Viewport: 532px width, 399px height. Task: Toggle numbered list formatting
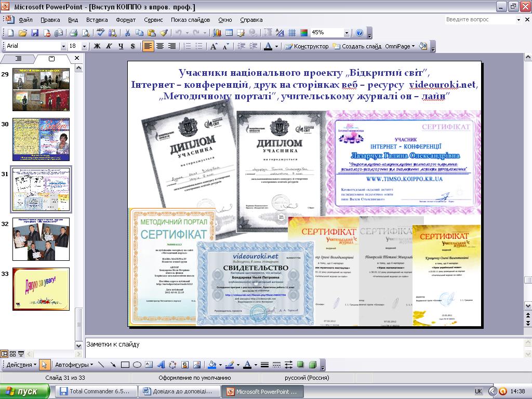click(187, 46)
